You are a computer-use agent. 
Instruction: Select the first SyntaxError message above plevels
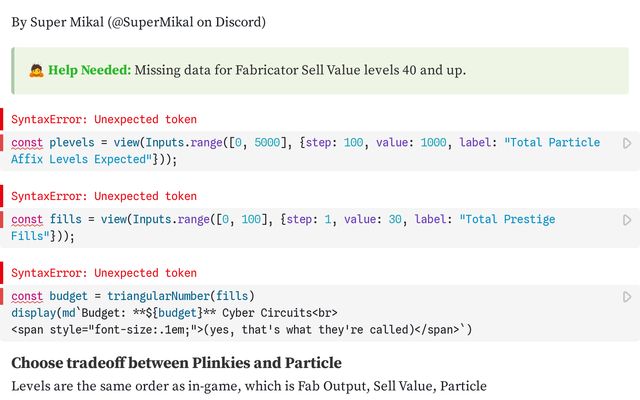point(104,119)
